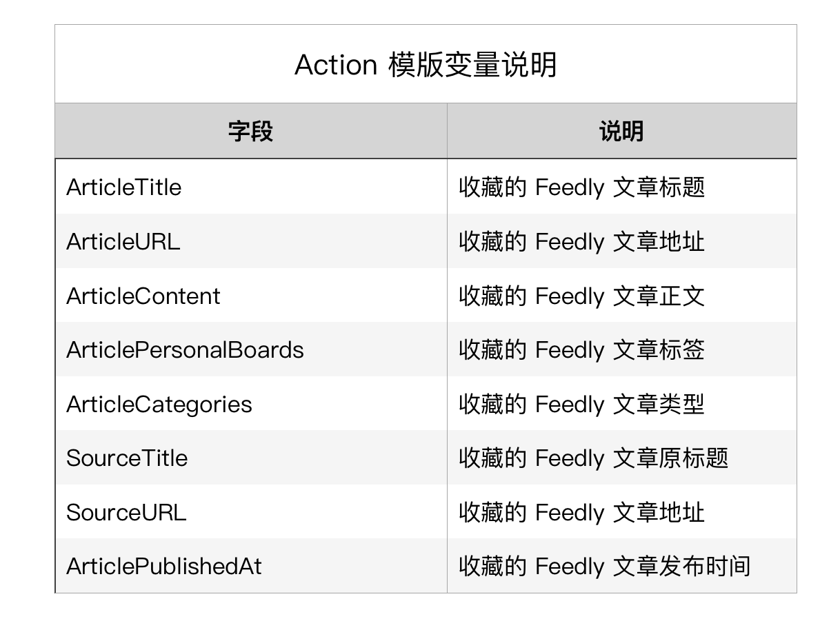Select the ArticlePublishedAt field cell
This screenshot has width=840, height=621.
pyautogui.click(x=164, y=567)
